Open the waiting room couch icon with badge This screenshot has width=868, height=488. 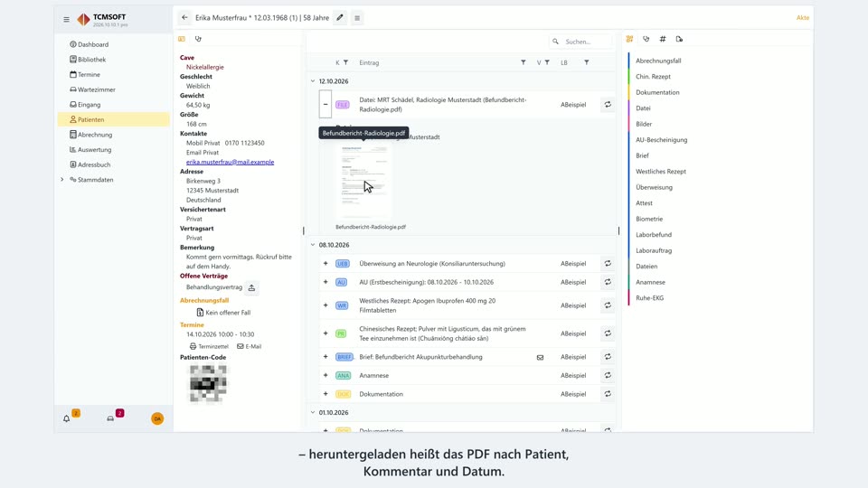point(110,418)
